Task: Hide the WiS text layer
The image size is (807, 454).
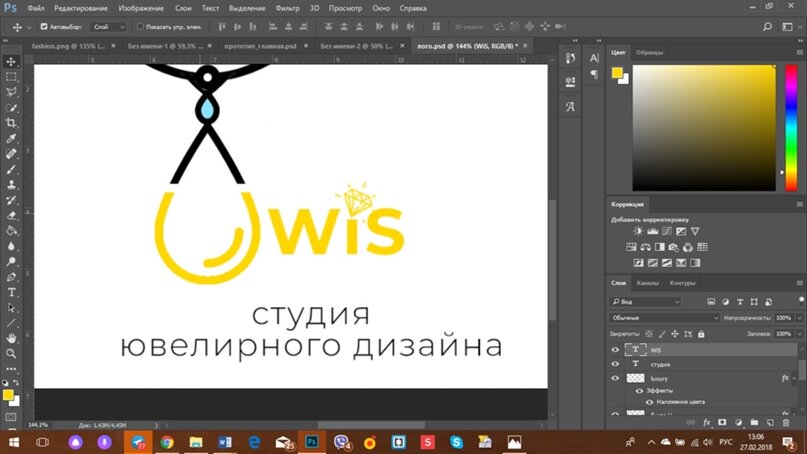Action: (615, 350)
